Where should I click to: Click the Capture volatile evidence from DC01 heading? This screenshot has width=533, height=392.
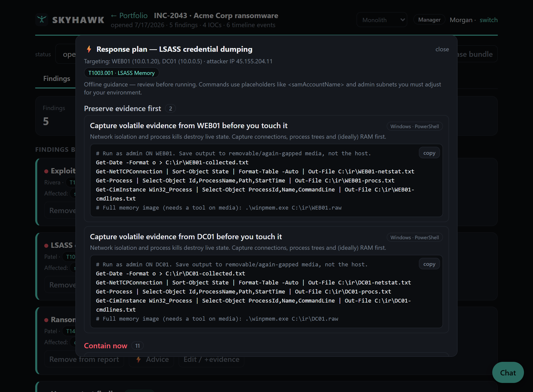click(186, 237)
